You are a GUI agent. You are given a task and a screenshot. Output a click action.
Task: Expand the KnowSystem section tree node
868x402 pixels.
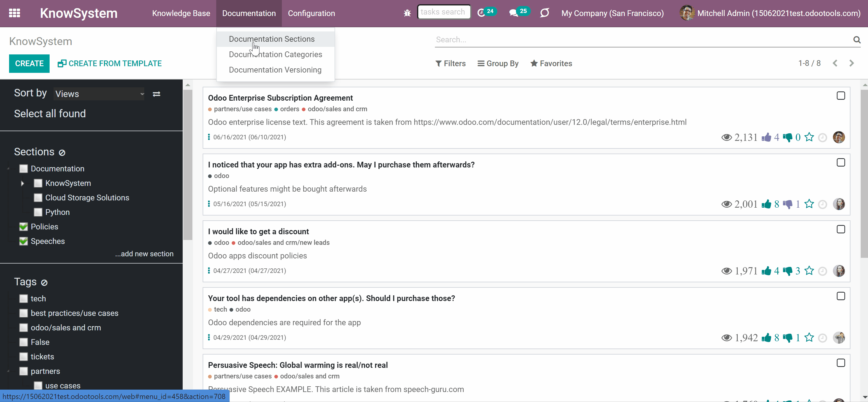pyautogui.click(x=23, y=183)
